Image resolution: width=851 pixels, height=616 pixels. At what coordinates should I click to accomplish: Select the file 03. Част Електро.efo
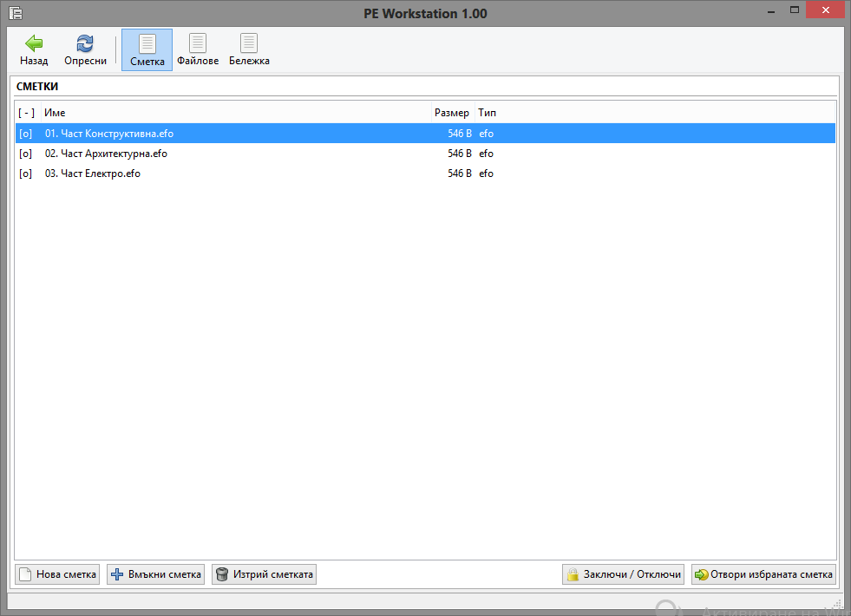coord(92,174)
